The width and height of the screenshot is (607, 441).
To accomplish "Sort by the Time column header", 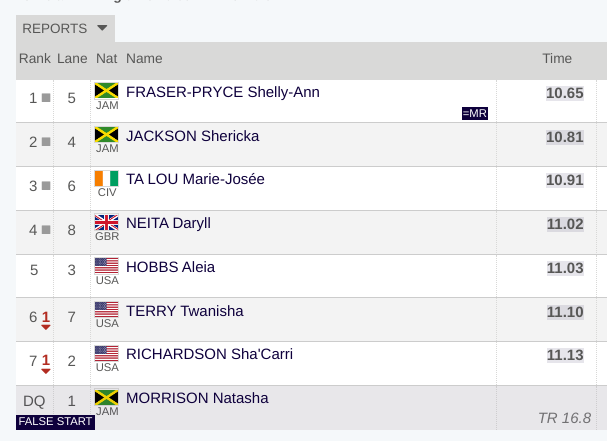I will click(557, 58).
